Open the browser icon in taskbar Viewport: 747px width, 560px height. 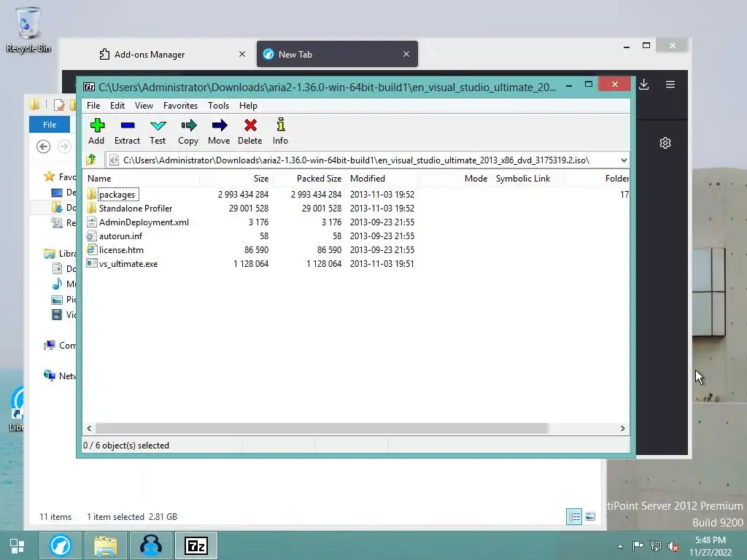(60, 545)
